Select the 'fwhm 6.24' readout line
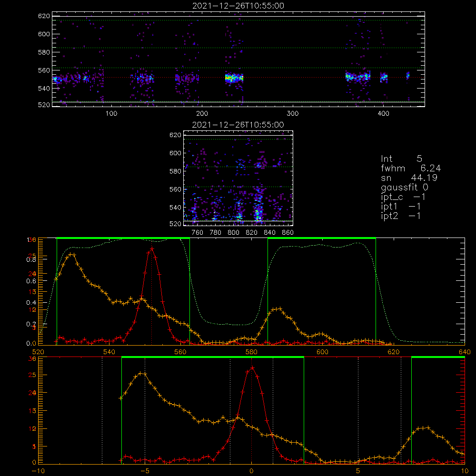The height and width of the screenshot is (476, 476). click(411, 168)
